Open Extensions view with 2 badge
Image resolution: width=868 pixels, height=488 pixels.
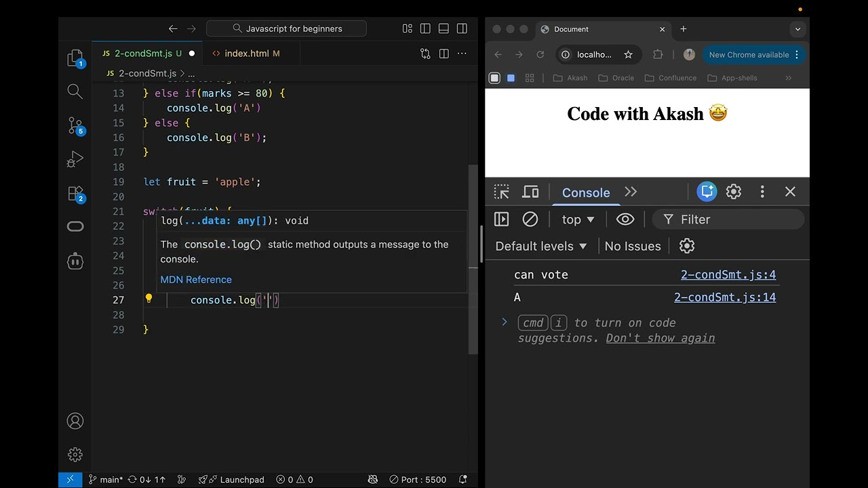click(75, 193)
